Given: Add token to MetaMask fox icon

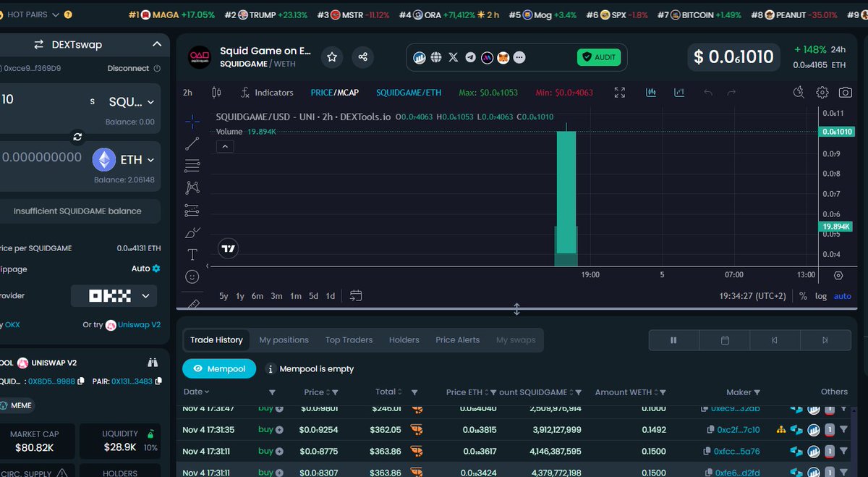Looking at the screenshot, I should point(503,57).
